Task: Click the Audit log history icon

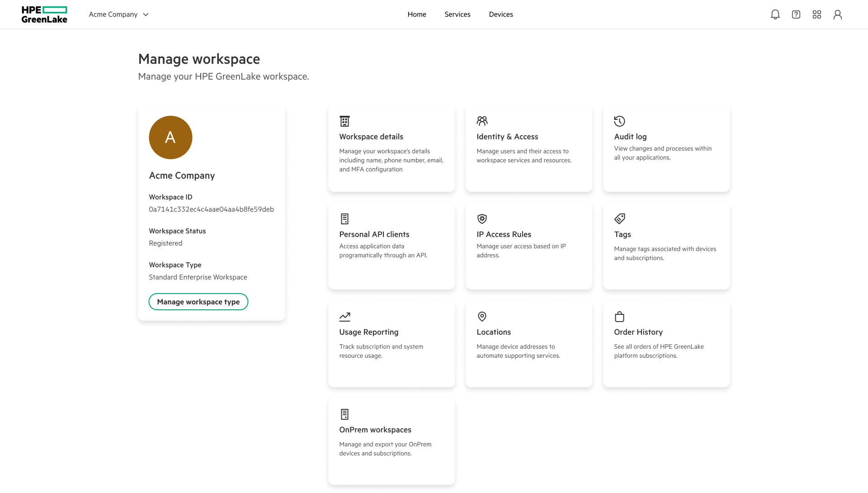Action: point(619,121)
